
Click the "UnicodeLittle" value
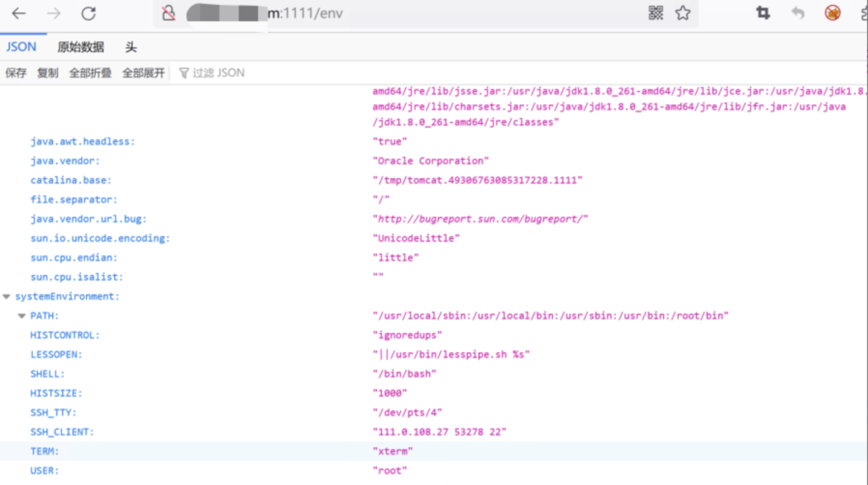tap(416, 238)
